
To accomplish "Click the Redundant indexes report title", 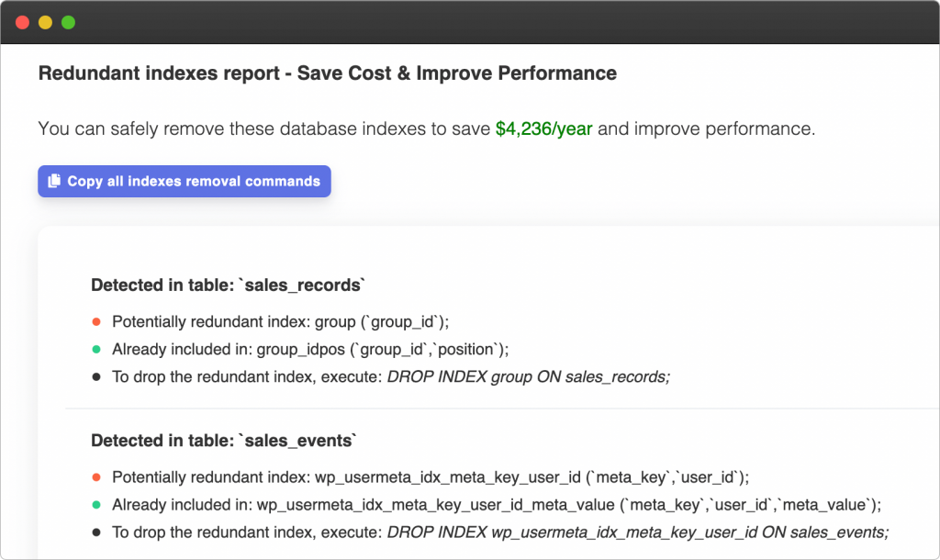I will coord(328,73).
